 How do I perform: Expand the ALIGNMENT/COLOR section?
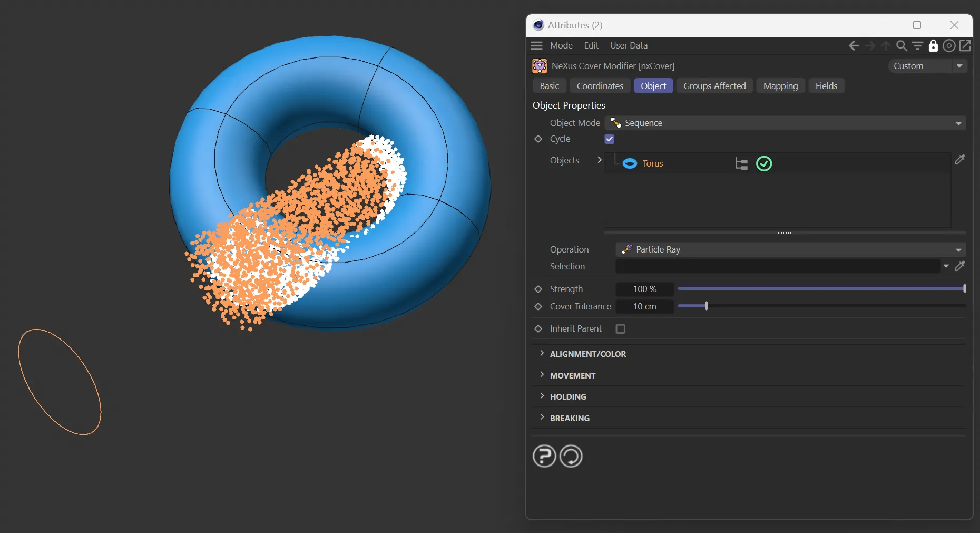(587, 354)
